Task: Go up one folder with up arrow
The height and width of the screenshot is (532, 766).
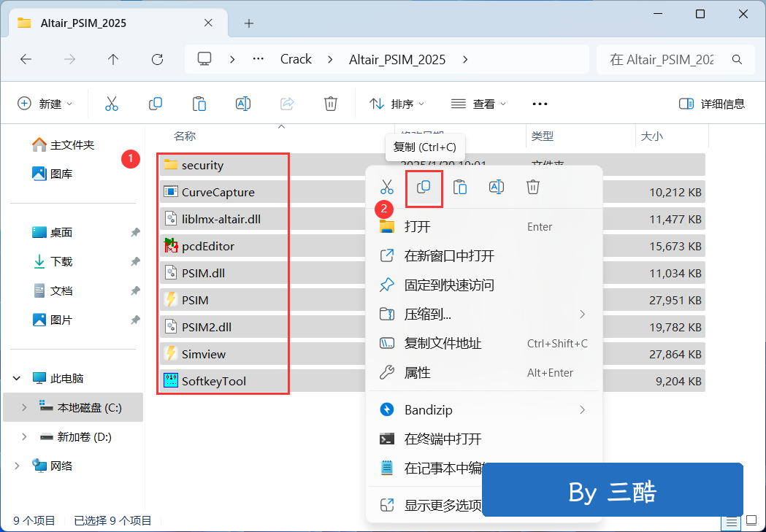Action: 113,60
